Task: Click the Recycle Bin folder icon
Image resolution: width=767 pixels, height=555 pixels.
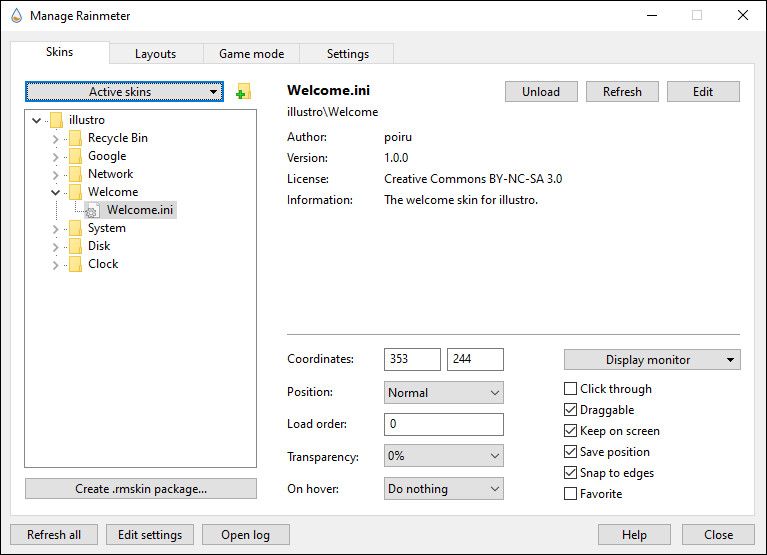Action: coord(75,138)
